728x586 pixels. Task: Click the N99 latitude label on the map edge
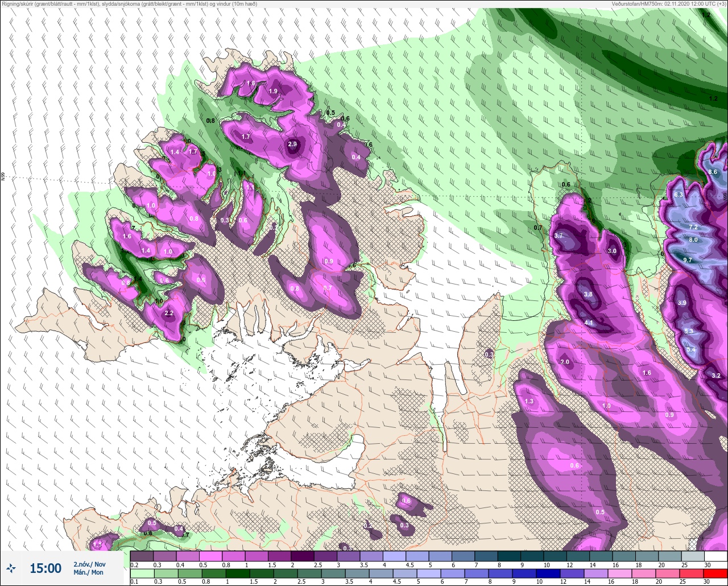coord(3,177)
